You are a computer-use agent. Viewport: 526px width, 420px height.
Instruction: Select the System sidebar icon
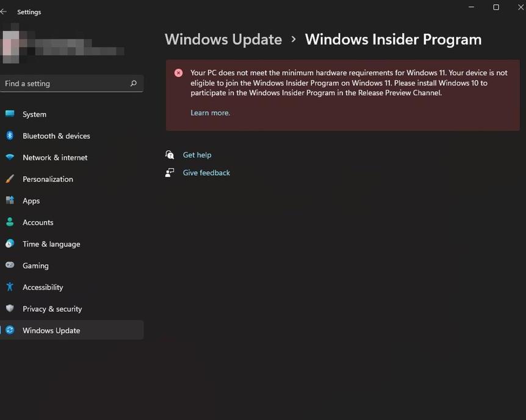pyautogui.click(x=10, y=114)
